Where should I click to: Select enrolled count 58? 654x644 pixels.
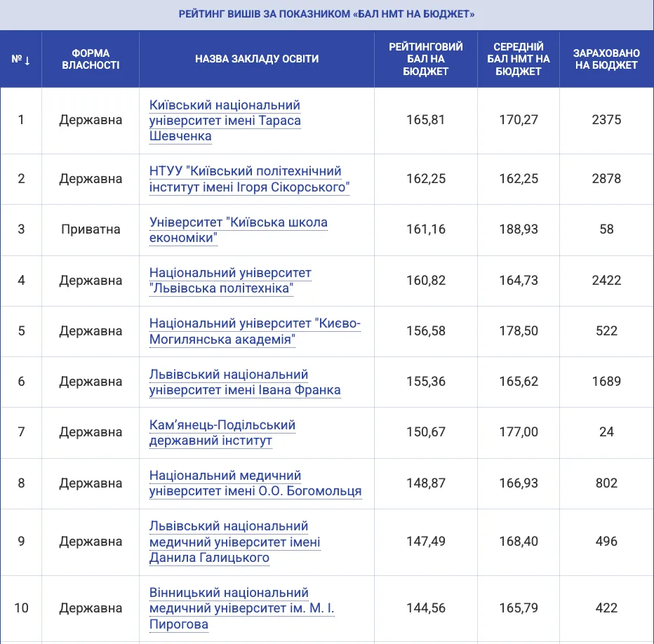click(606, 229)
